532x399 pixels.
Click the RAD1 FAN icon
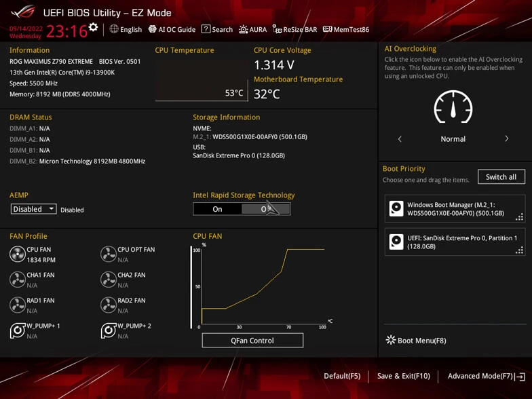coord(18,305)
